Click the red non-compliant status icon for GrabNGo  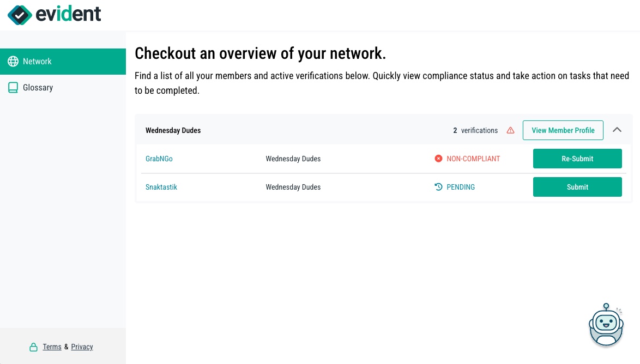(438, 159)
